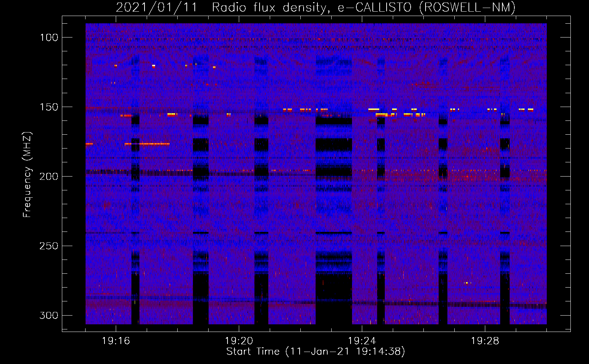Click the 19:20 time tick label

pyautogui.click(x=239, y=341)
